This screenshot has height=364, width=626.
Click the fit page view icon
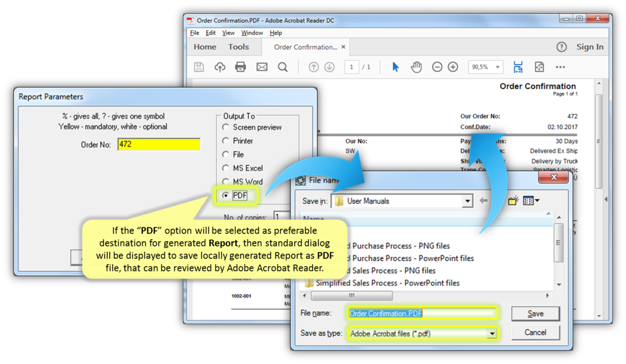point(539,67)
